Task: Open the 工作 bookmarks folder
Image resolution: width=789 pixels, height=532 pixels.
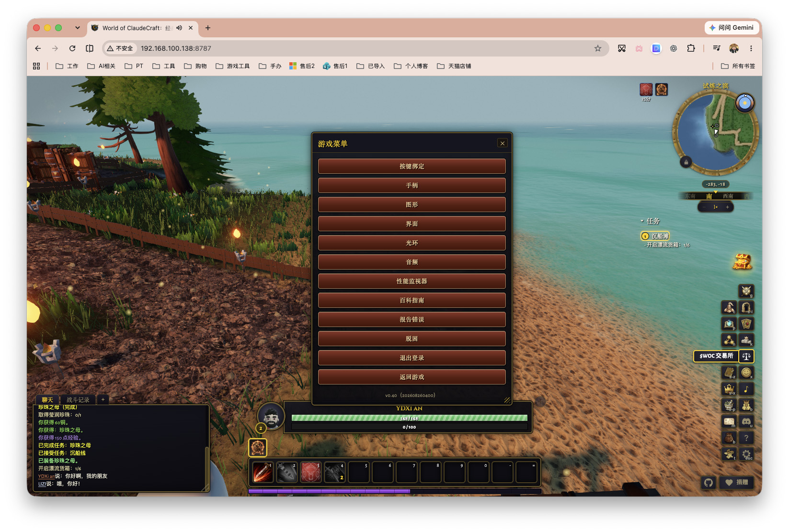Action: (x=67, y=66)
